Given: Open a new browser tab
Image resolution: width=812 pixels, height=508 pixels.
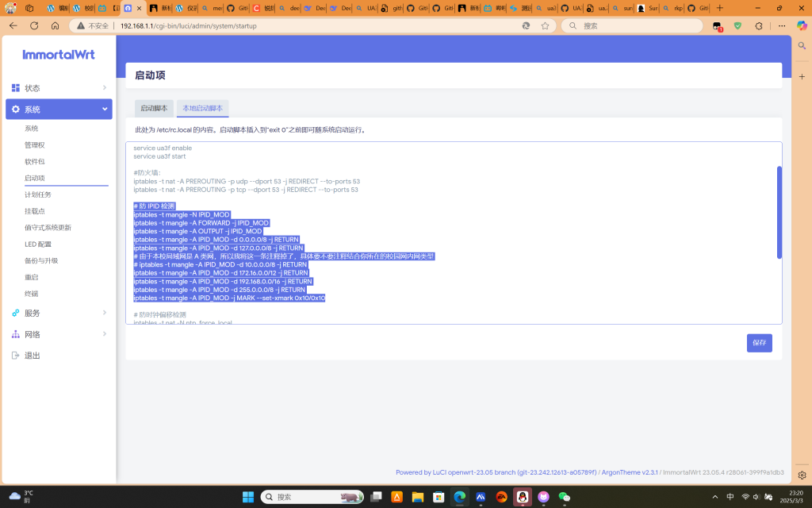Looking at the screenshot, I should (720, 8).
